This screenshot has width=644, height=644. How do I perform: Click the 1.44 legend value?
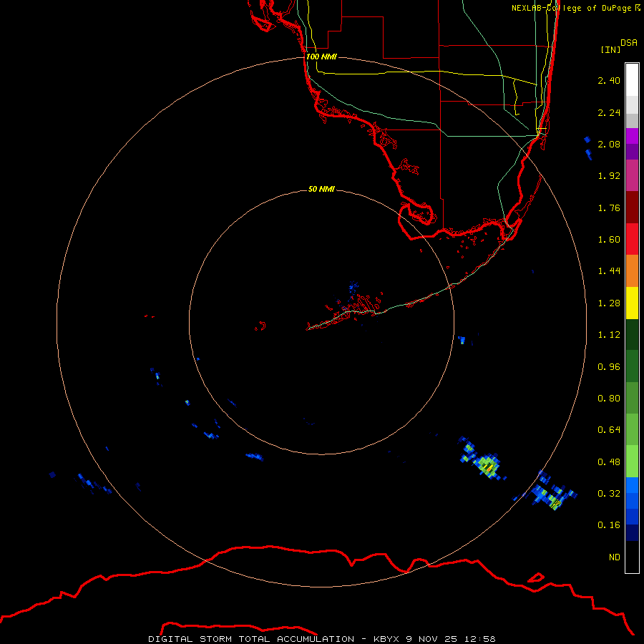click(x=609, y=271)
